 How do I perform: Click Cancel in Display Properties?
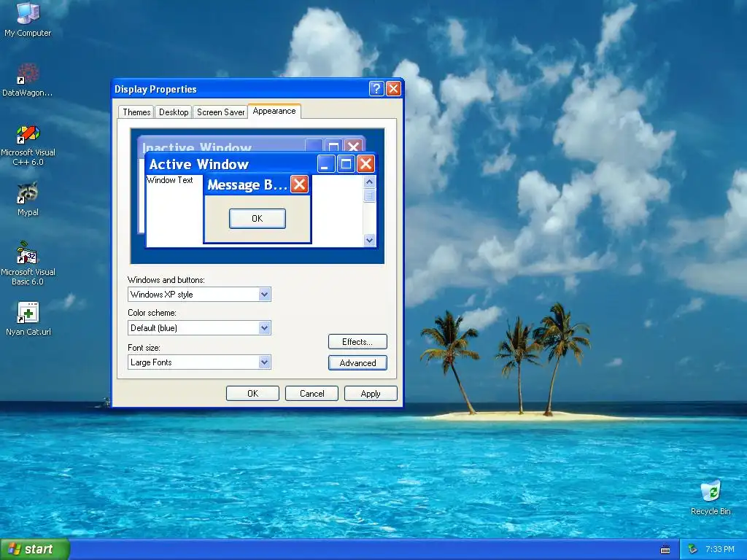point(311,393)
